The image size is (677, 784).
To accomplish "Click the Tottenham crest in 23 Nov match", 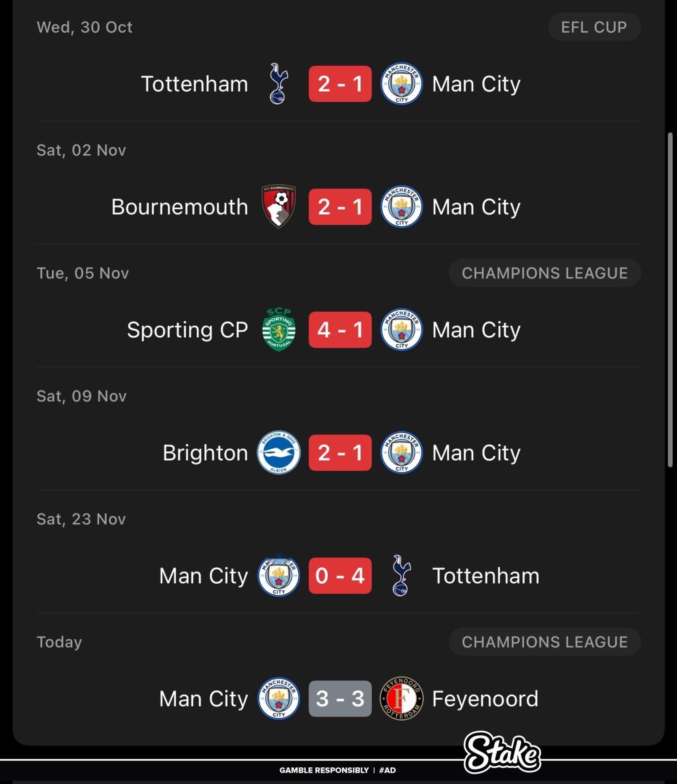I will coord(402,575).
